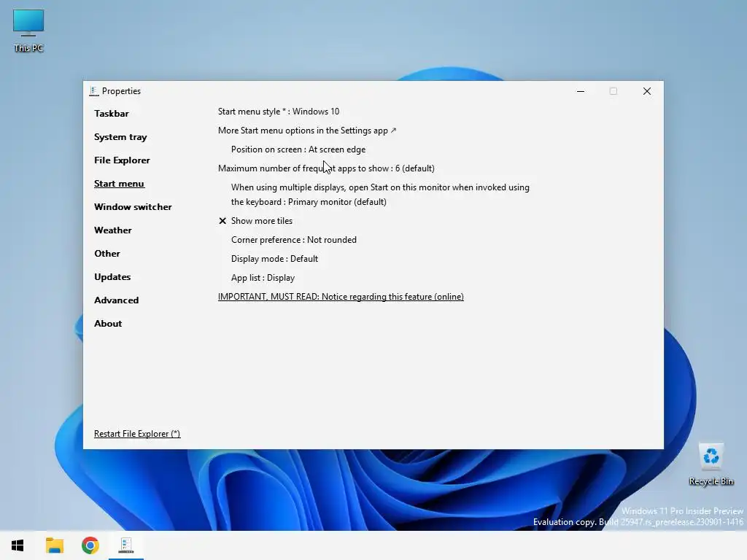Close the Properties window
Image resolution: width=747 pixels, height=560 pixels.
click(646, 91)
